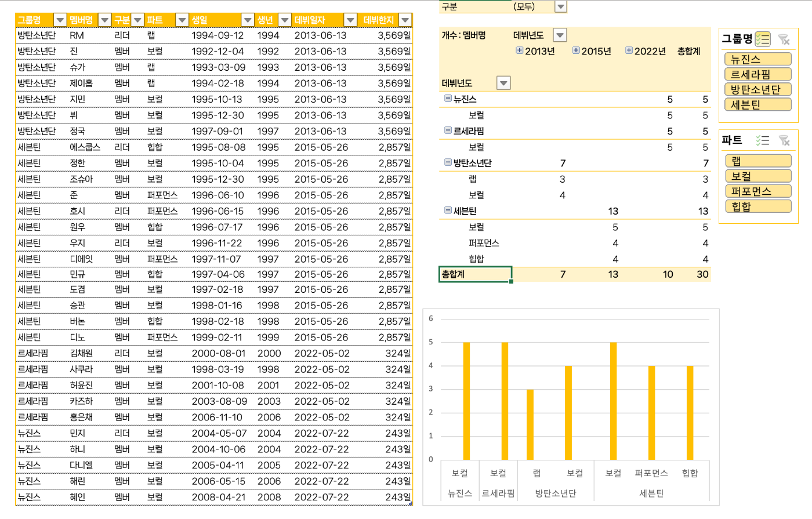Open the 파트 column filter dropdown
812x519 pixels.
pos(182,20)
